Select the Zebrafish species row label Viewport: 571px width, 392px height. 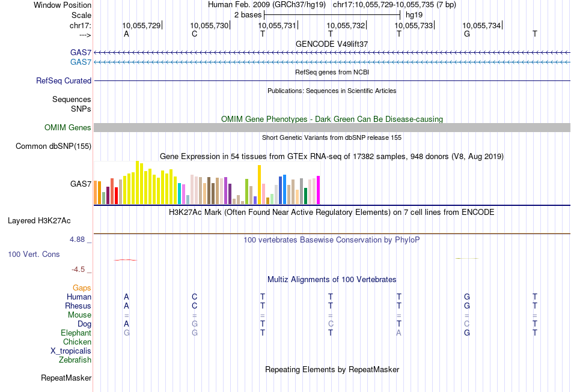point(75,360)
